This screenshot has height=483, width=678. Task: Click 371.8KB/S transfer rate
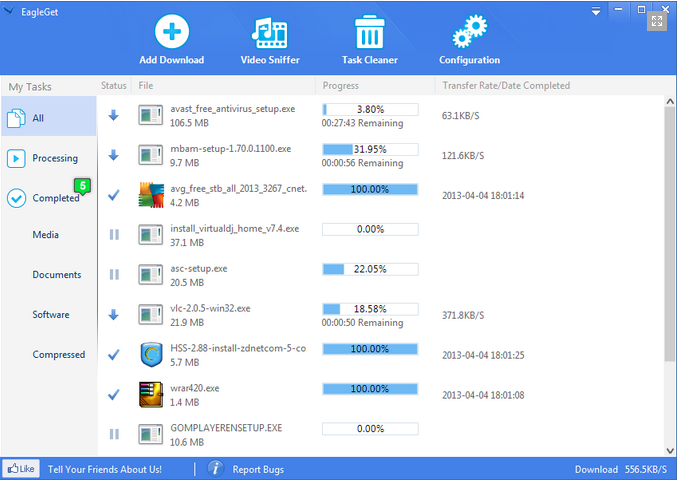tap(463, 315)
